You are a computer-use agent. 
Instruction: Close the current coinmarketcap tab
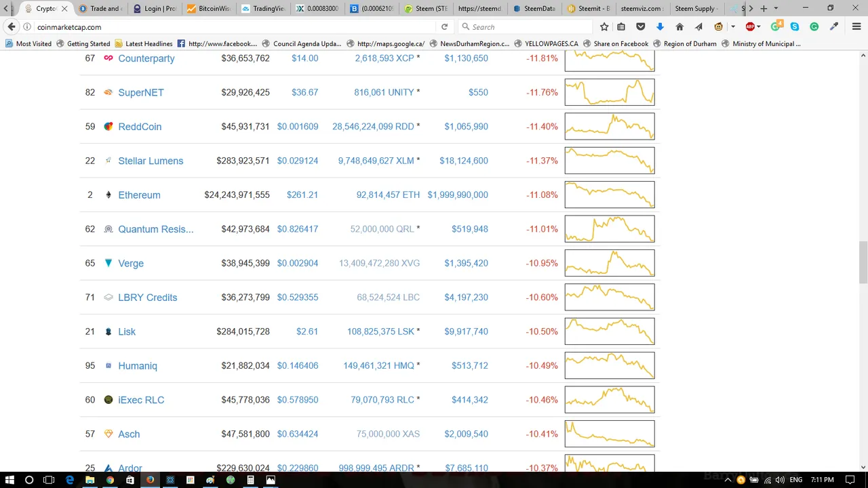pyautogui.click(x=64, y=9)
